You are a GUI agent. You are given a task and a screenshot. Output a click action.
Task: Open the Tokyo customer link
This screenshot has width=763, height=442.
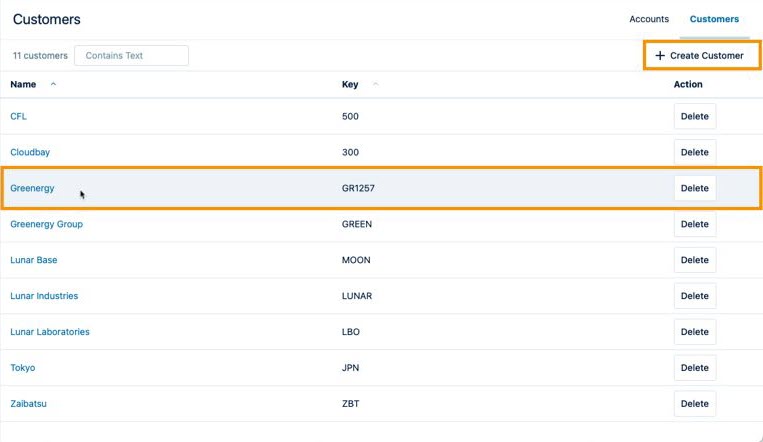(x=23, y=368)
